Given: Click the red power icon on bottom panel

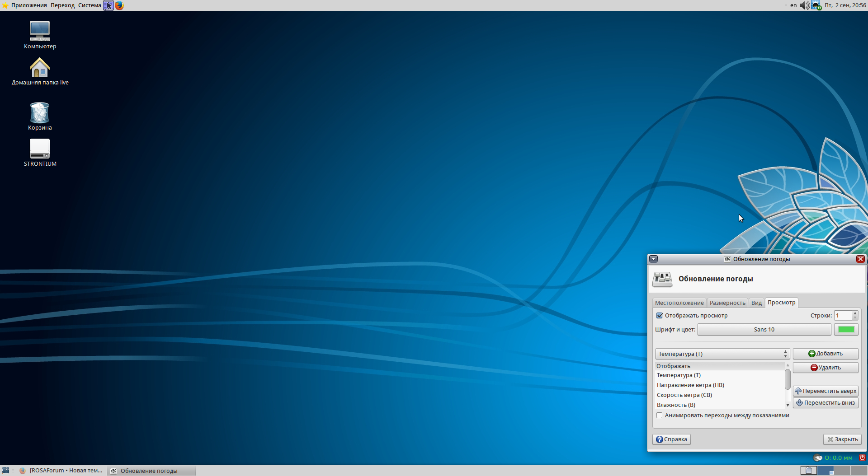Looking at the screenshot, I should (862, 457).
